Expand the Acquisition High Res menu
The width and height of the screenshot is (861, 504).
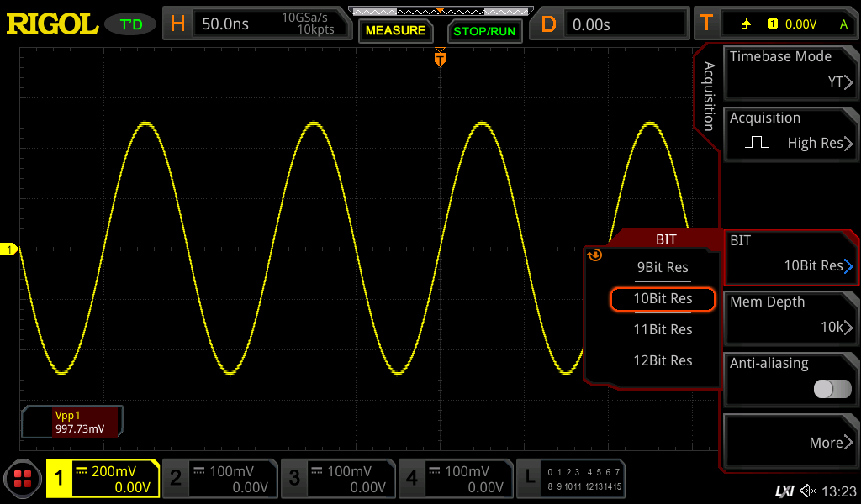tap(790, 132)
